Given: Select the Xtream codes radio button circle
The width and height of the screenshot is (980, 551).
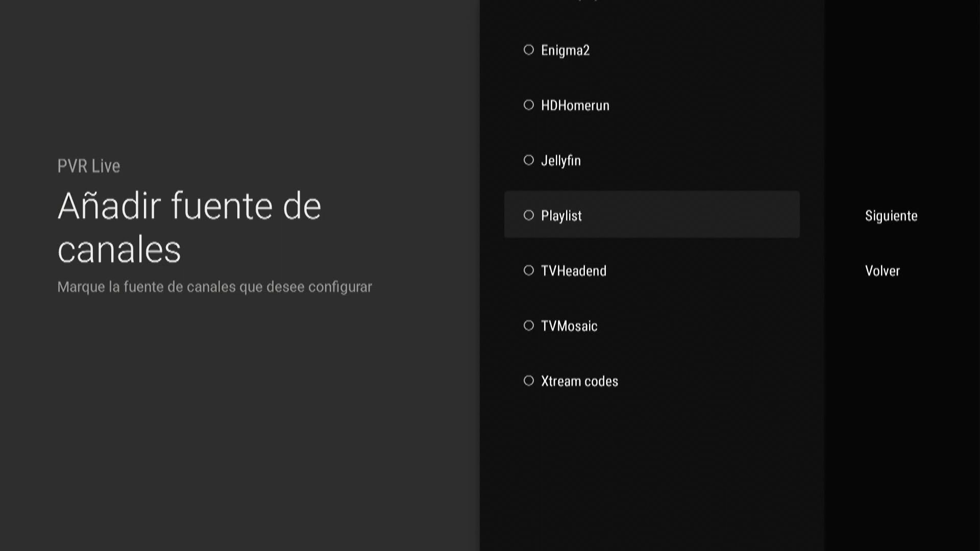Looking at the screenshot, I should pos(529,381).
